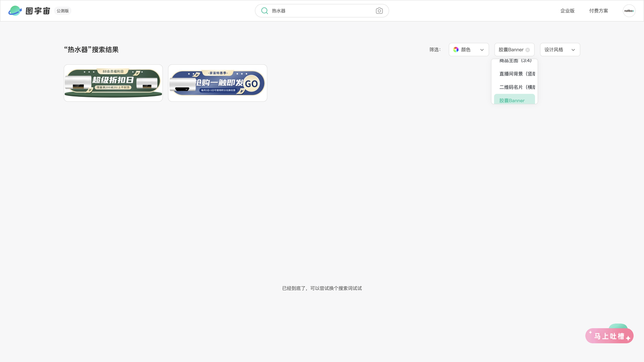Open the green 超级折扣日 banner thumbnail
This screenshot has height=362, width=644.
(113, 83)
